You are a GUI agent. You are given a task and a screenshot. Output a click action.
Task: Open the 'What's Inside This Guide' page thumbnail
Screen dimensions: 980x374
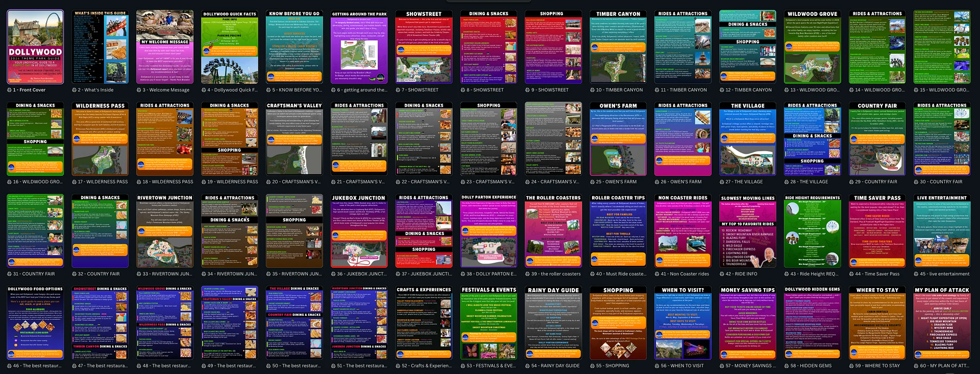[100, 47]
